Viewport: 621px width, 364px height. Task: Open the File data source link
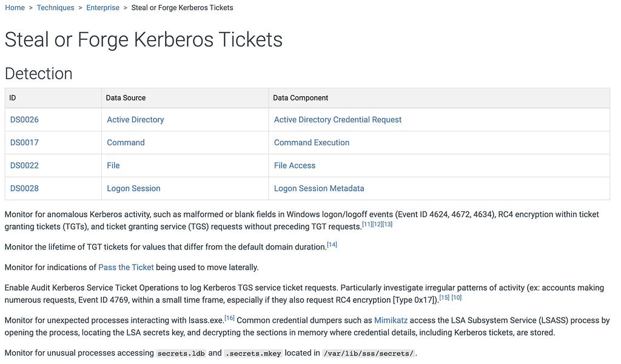[x=113, y=165]
